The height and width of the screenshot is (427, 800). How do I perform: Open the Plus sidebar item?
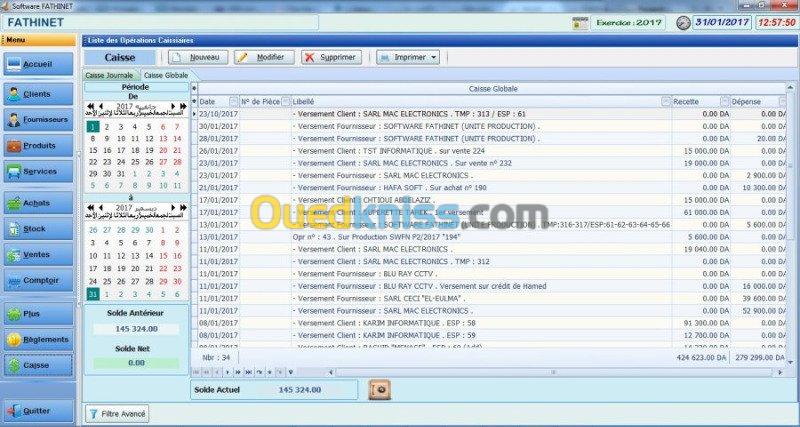click(x=39, y=314)
